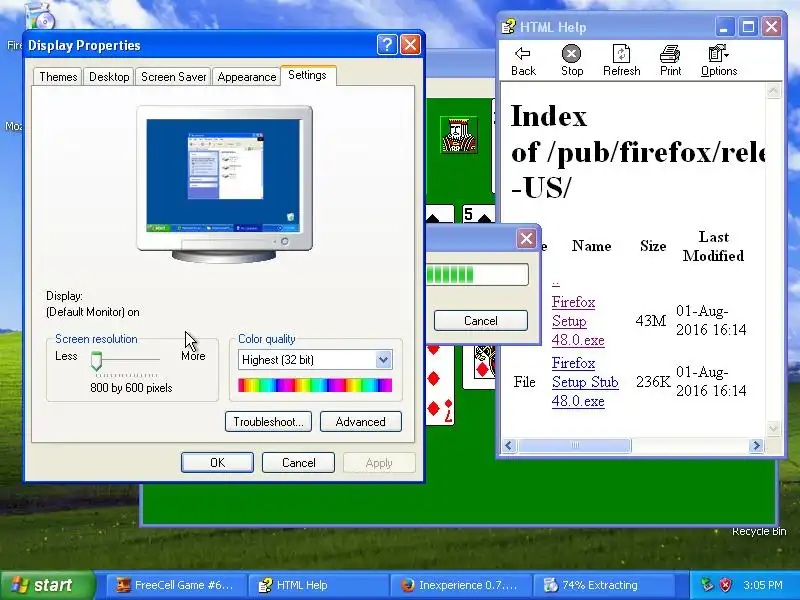800x600 pixels.
Task: Click the Troubleshoot button
Action: [x=268, y=422]
